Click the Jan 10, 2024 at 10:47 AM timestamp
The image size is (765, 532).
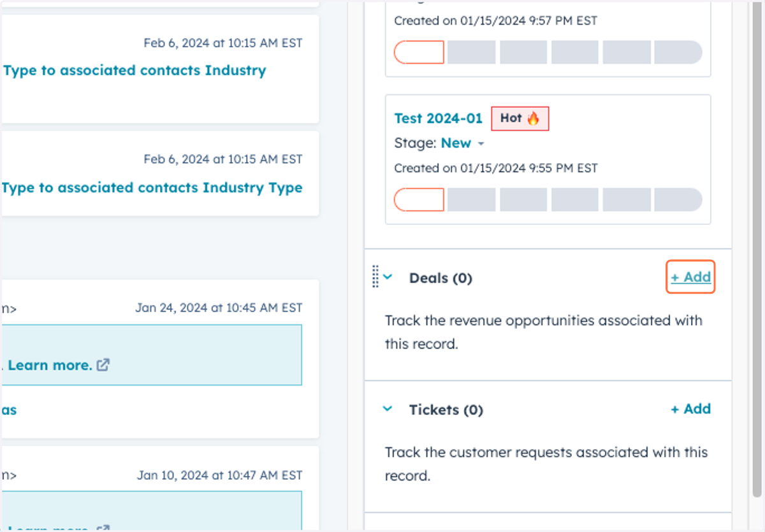[219, 475]
